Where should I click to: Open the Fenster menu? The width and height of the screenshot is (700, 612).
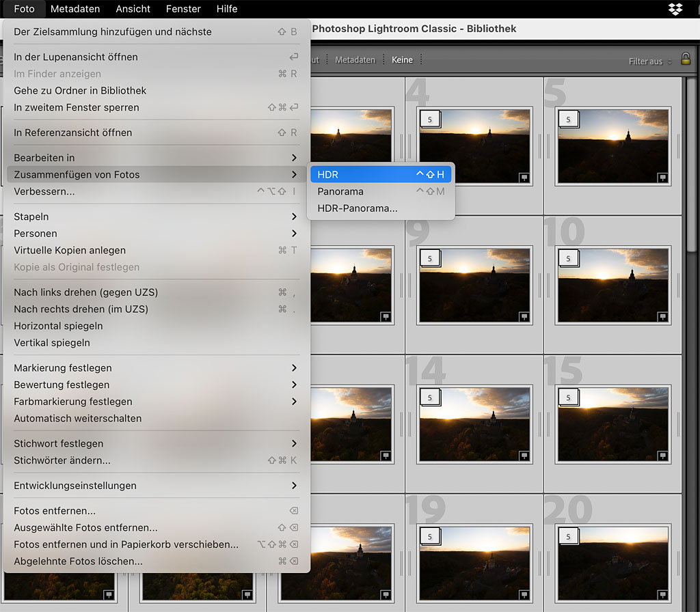coord(183,8)
